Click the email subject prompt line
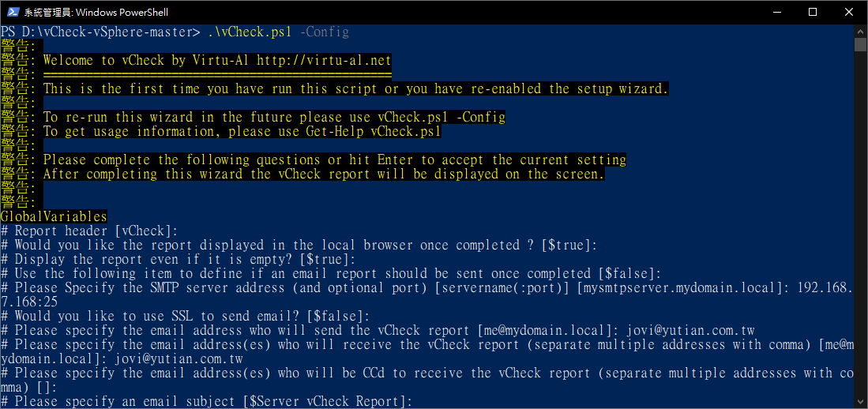868x409 pixels. click(206, 402)
